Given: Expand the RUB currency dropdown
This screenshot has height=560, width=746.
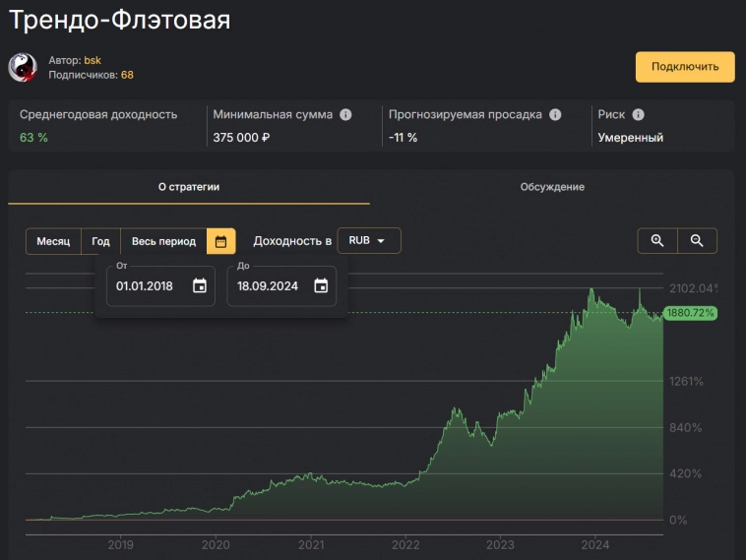Looking at the screenshot, I should (x=368, y=241).
